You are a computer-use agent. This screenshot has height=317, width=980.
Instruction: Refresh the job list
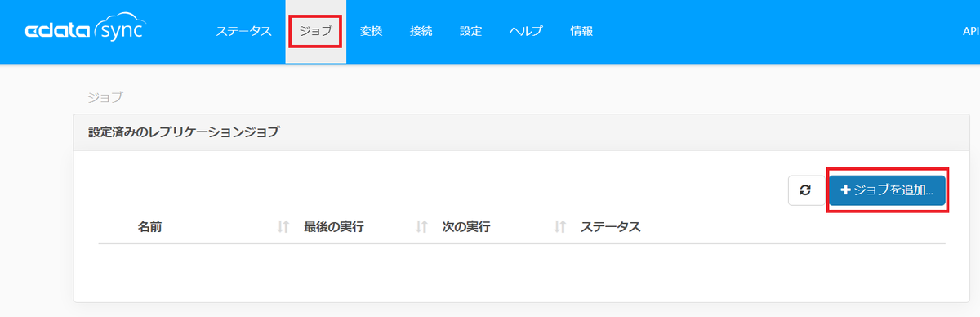coord(805,190)
